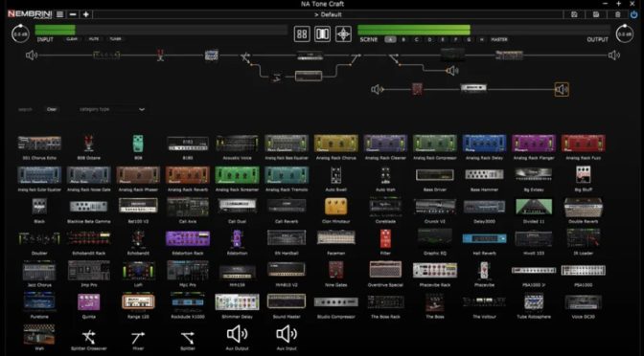
Task: Click the minus zoom button in the top bar
Action: point(73,14)
